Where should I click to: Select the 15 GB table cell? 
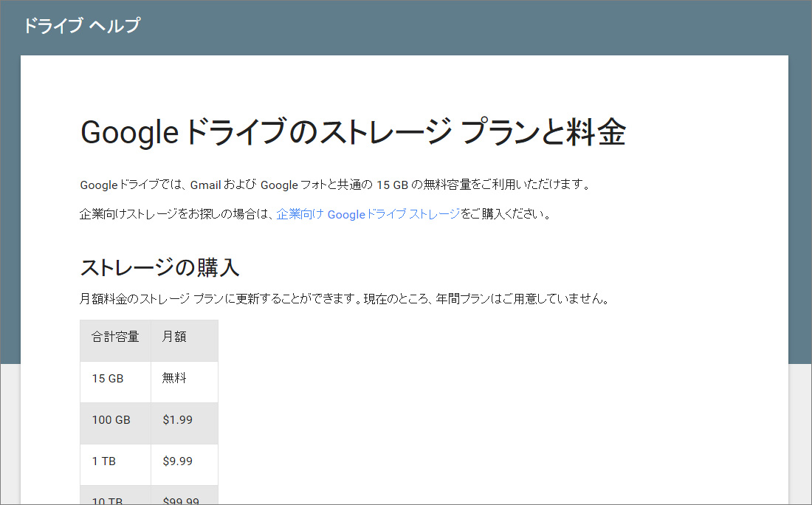(115, 382)
